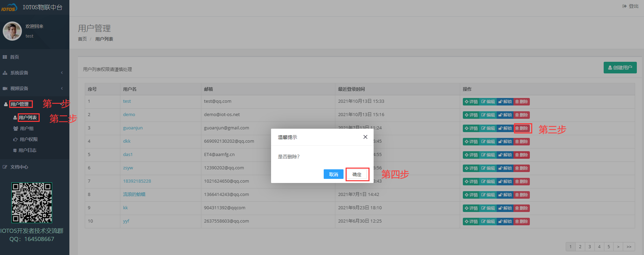
Task: Expand the 系统设备 menu
Action: click(x=35, y=73)
